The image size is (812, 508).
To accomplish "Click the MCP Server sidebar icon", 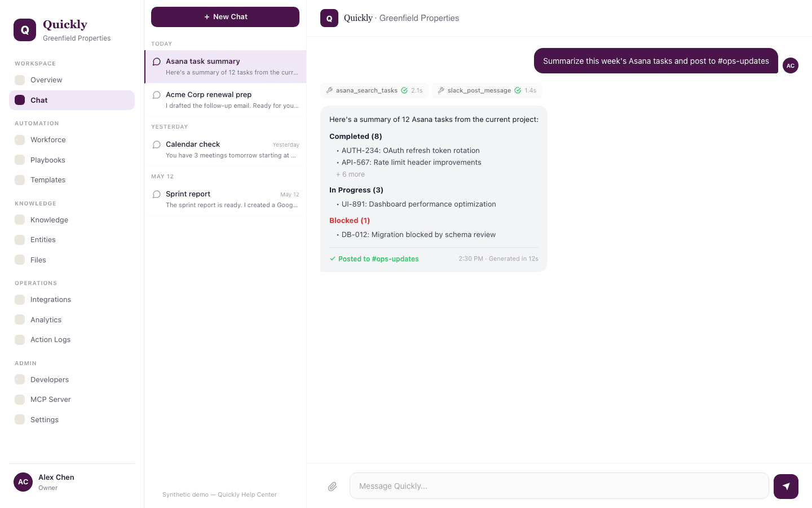I will 20,400.
